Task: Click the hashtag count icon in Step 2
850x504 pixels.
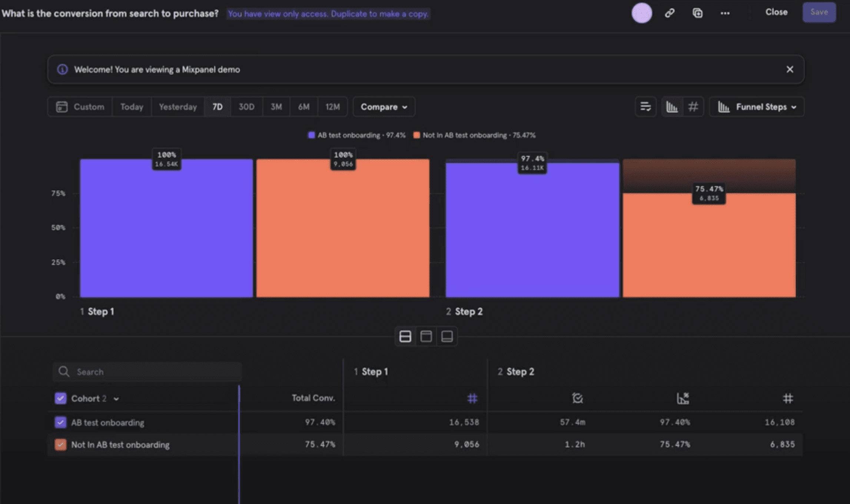Action: (x=789, y=398)
